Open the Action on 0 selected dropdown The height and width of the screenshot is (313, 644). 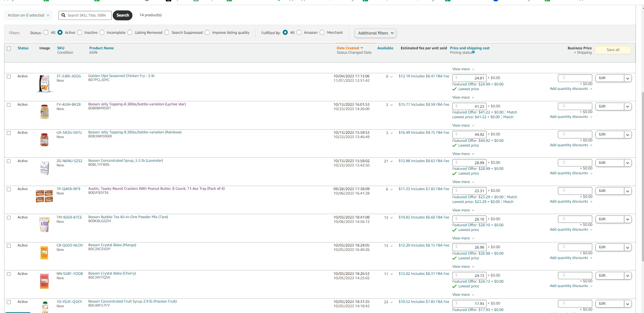[x=28, y=15]
